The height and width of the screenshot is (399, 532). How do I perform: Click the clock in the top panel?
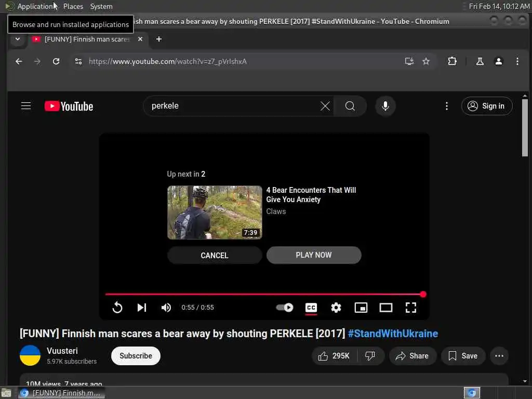(499, 6)
